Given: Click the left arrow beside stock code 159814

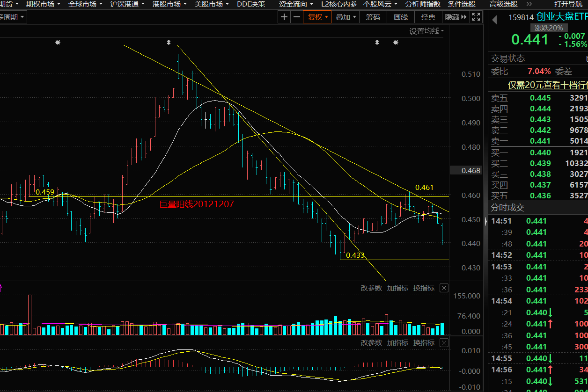Looking at the screenshot, I should tap(494, 19).
